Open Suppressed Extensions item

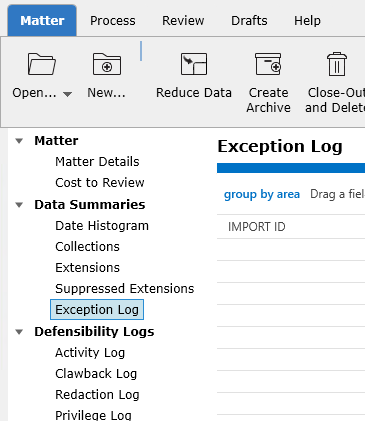pyautogui.click(x=125, y=289)
